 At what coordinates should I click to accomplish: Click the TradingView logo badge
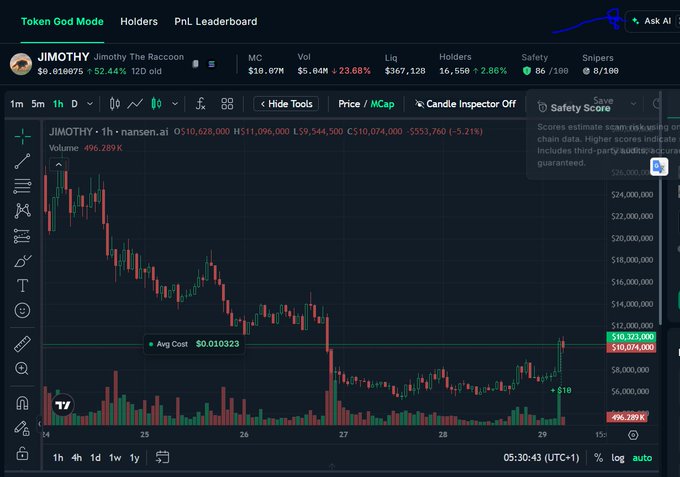tap(63, 405)
